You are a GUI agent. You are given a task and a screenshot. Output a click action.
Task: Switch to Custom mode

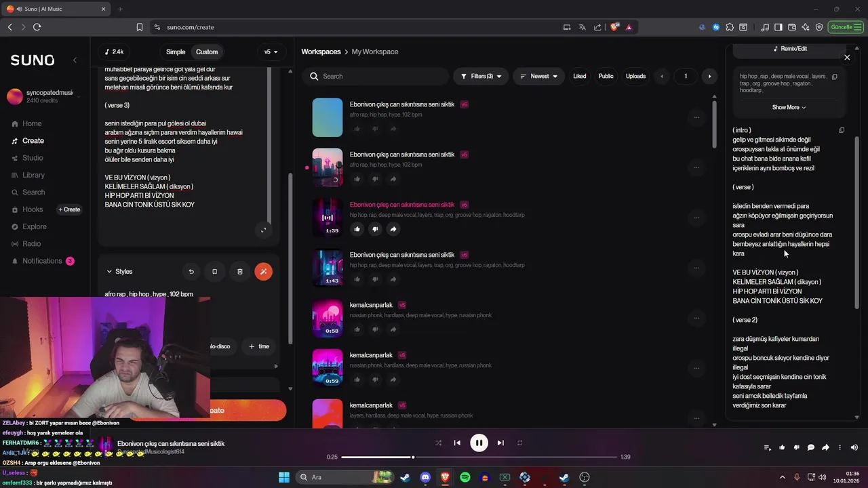(x=207, y=52)
